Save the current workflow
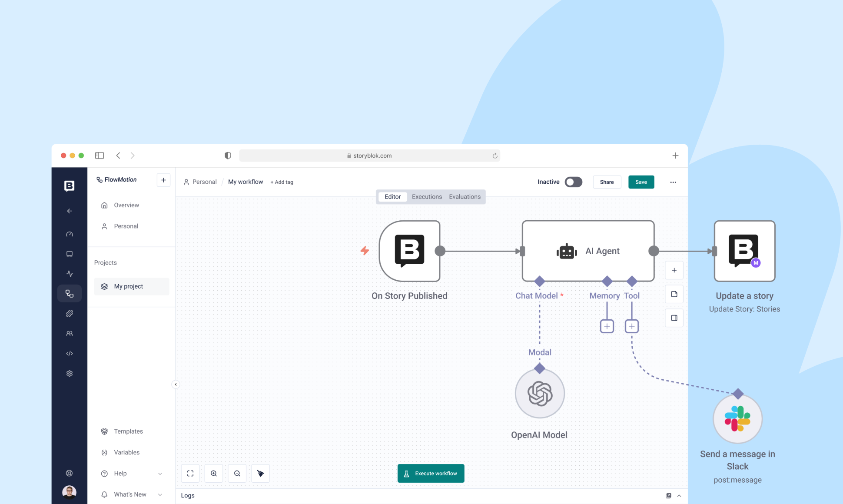Screen dimensions: 843x504 (x=641, y=182)
